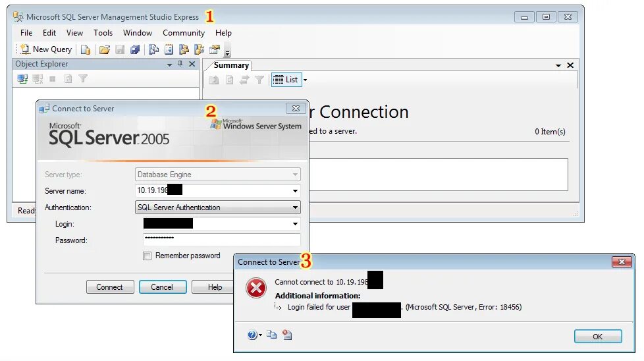Click the Connect button
The image size is (644, 361).
110,287
